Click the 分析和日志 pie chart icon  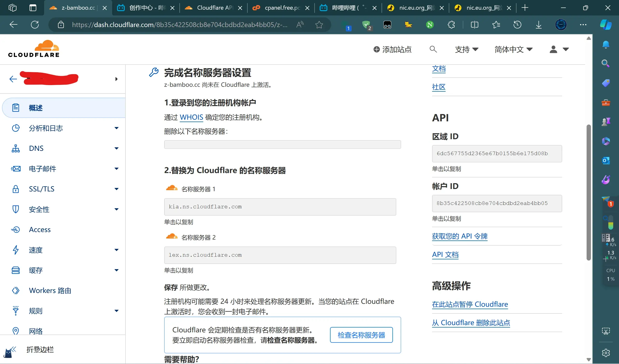(x=16, y=128)
